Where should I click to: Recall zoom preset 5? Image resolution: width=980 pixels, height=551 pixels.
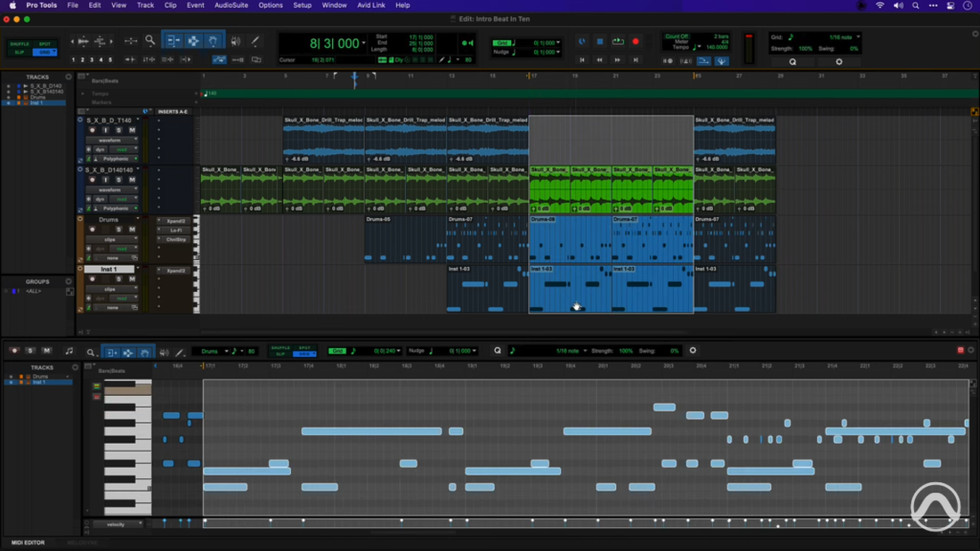[110, 60]
